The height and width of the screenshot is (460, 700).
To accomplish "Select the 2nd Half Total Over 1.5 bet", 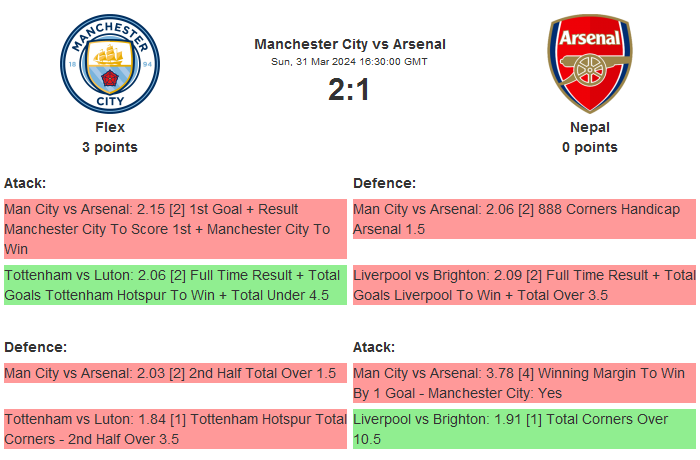I will coord(175,373).
